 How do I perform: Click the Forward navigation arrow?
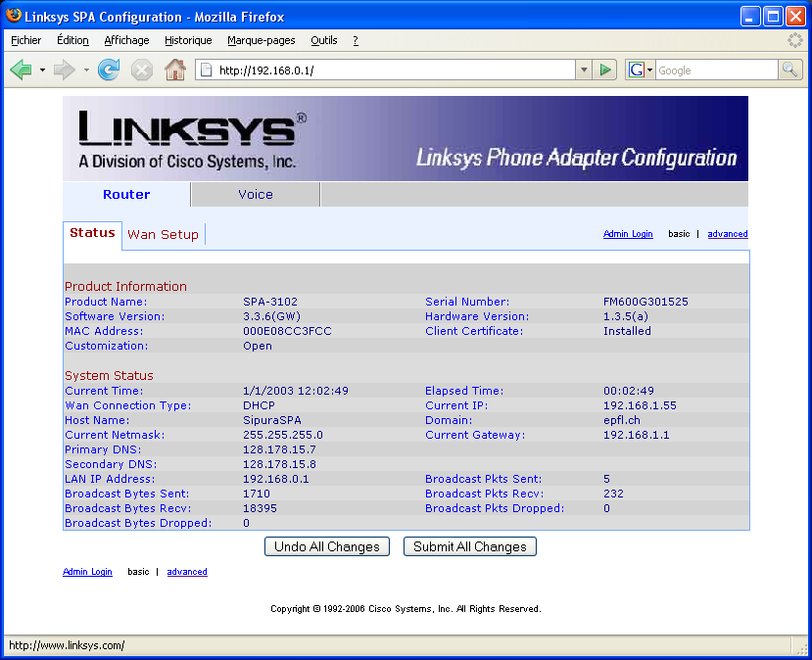point(65,70)
